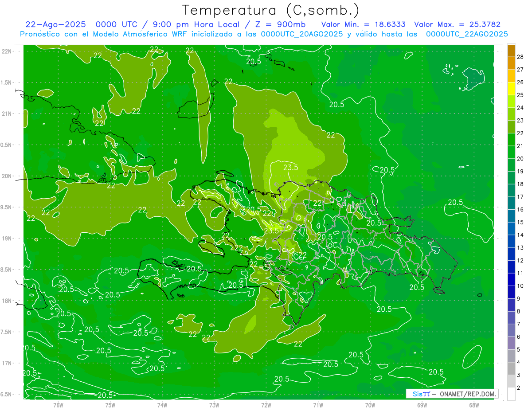The height and width of the screenshot is (411, 532).
Task: Click 'Valor Min. = 18.6333' text
Action: coord(363,24)
